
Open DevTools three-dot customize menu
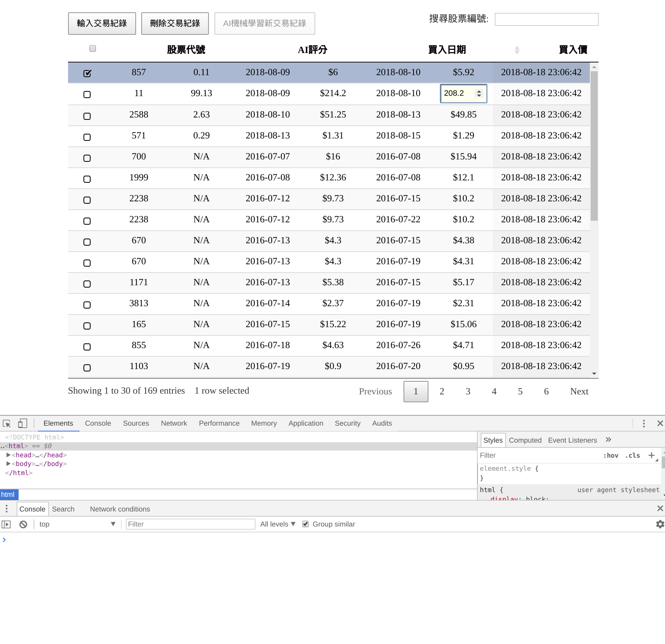pos(644,424)
